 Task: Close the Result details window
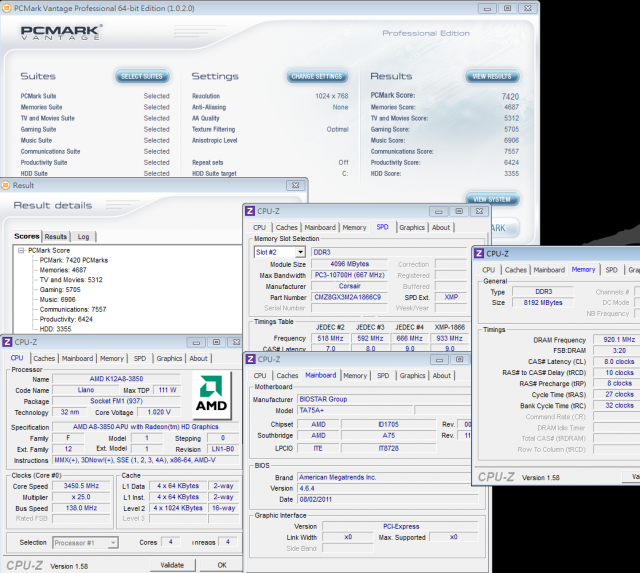point(296,185)
